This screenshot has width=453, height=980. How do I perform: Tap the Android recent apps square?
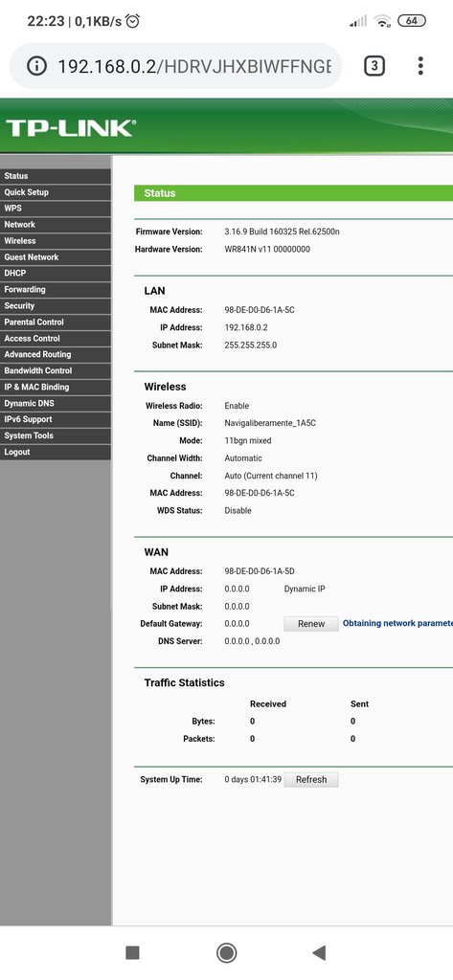pos(133,952)
